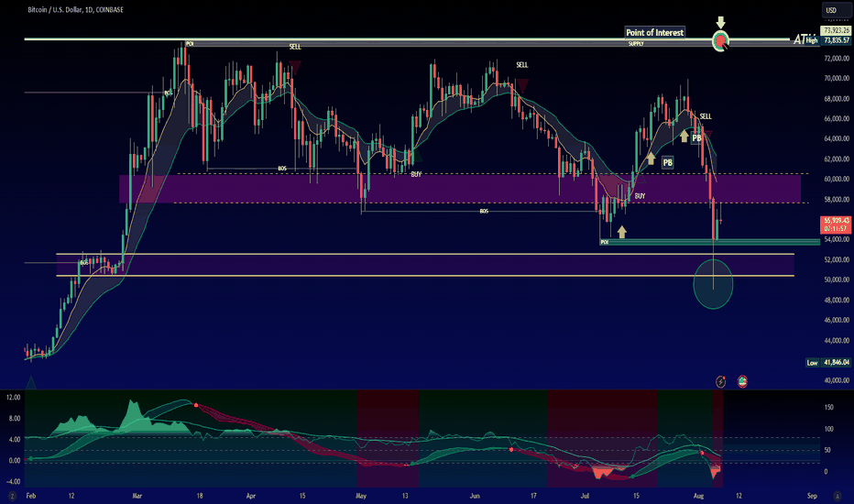
Task: Click the Mar date on time axis
Action: tap(137, 496)
